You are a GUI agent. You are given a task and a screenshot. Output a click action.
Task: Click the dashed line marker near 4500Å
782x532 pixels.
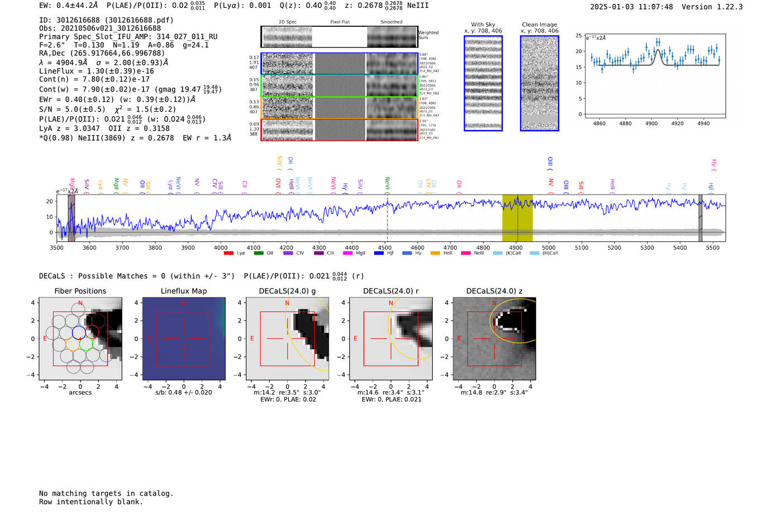[387, 218]
